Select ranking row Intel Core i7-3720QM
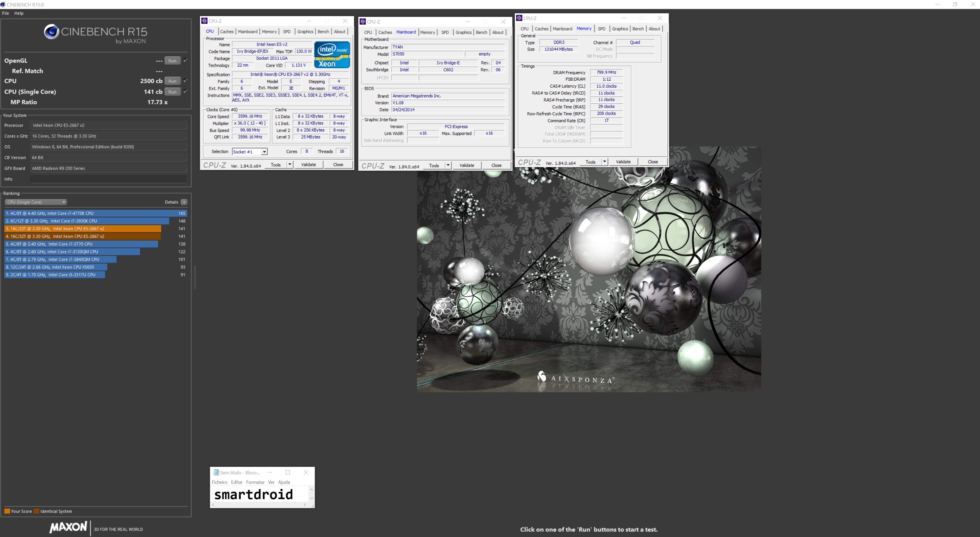Image resolution: width=980 pixels, height=537 pixels. (x=96, y=252)
